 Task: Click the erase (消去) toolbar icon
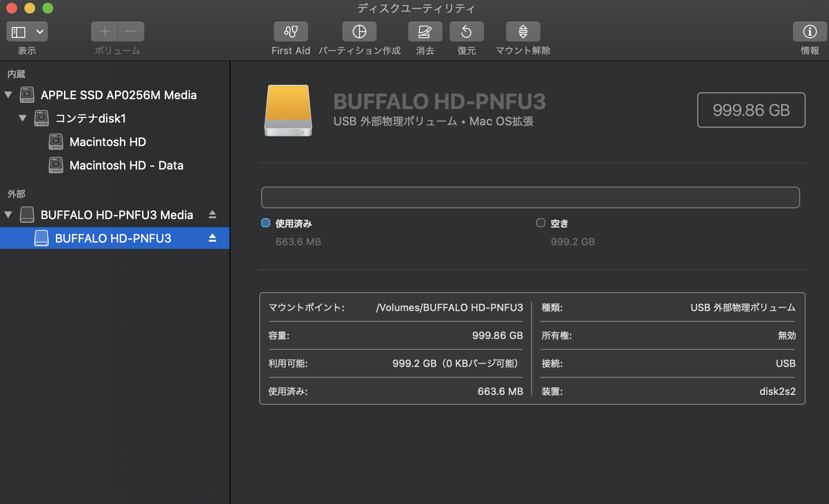[x=425, y=32]
